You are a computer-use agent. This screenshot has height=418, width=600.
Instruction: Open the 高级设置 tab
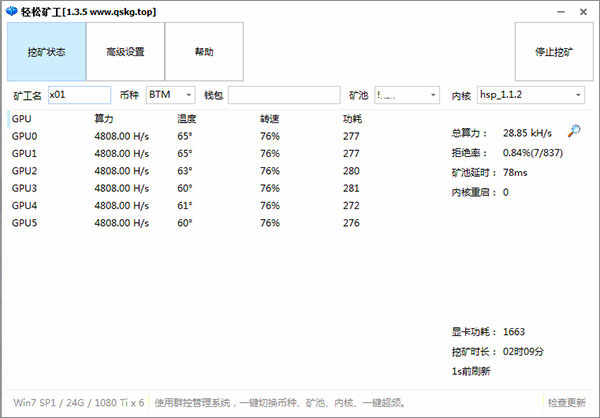(x=125, y=52)
